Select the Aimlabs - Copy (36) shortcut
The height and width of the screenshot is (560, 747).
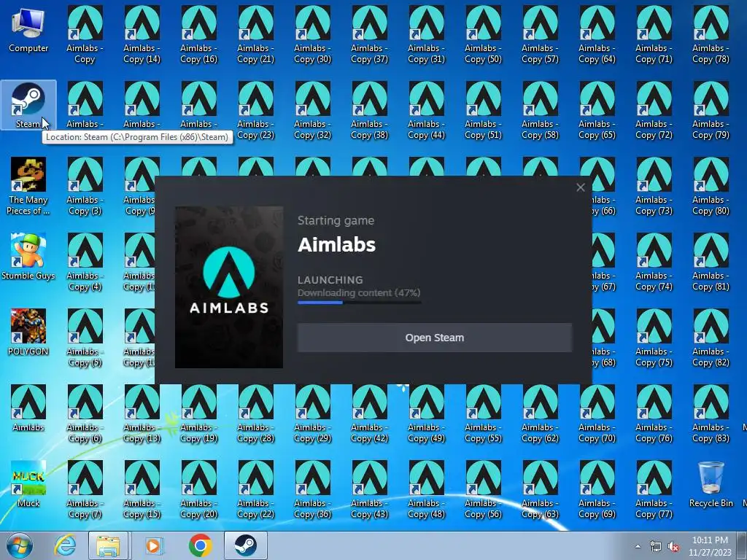click(312, 489)
